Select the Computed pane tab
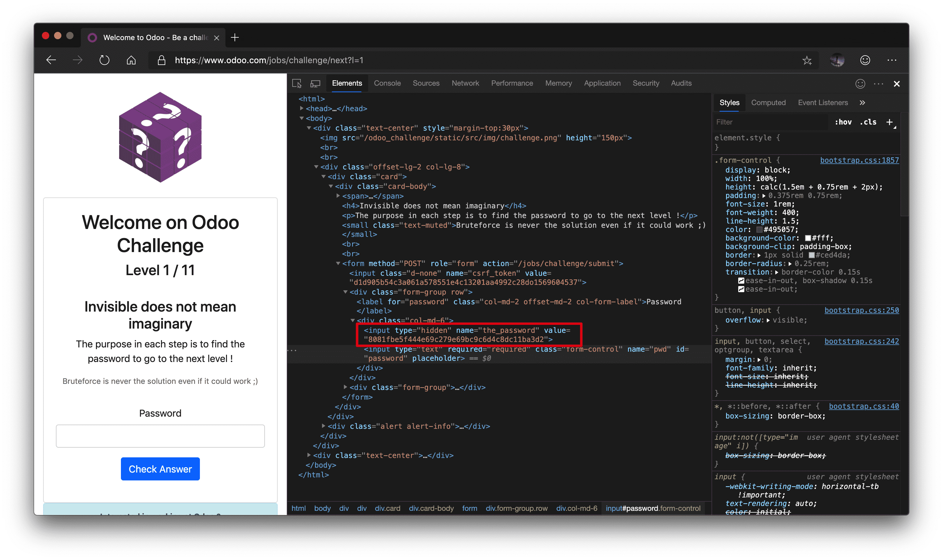The image size is (943, 560). 768,103
